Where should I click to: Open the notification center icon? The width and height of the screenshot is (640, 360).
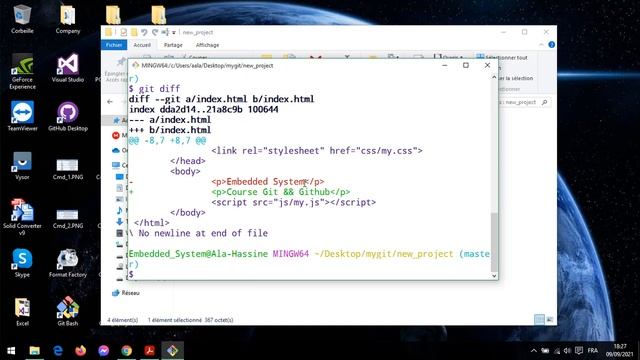(579, 351)
